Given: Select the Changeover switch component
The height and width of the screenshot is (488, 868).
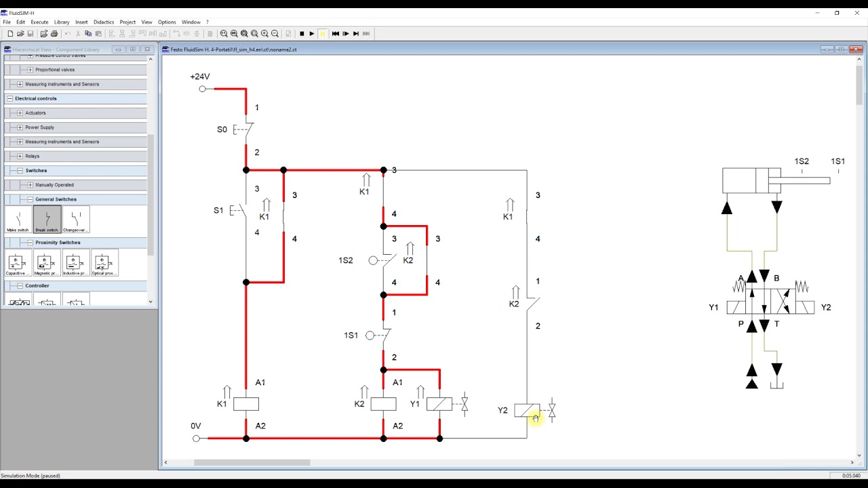Looking at the screenshot, I should (75, 220).
